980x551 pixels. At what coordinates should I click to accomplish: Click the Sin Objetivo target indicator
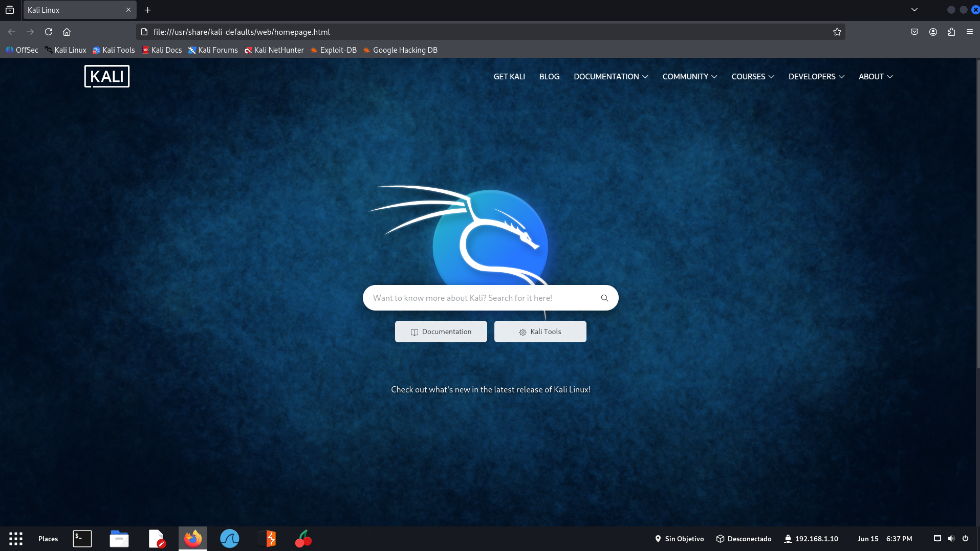click(679, 539)
